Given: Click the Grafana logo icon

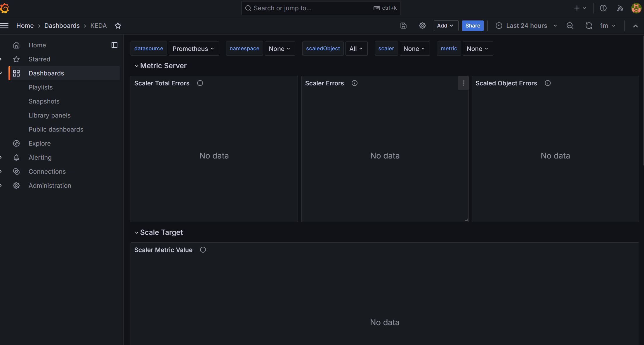Looking at the screenshot, I should (5, 8).
